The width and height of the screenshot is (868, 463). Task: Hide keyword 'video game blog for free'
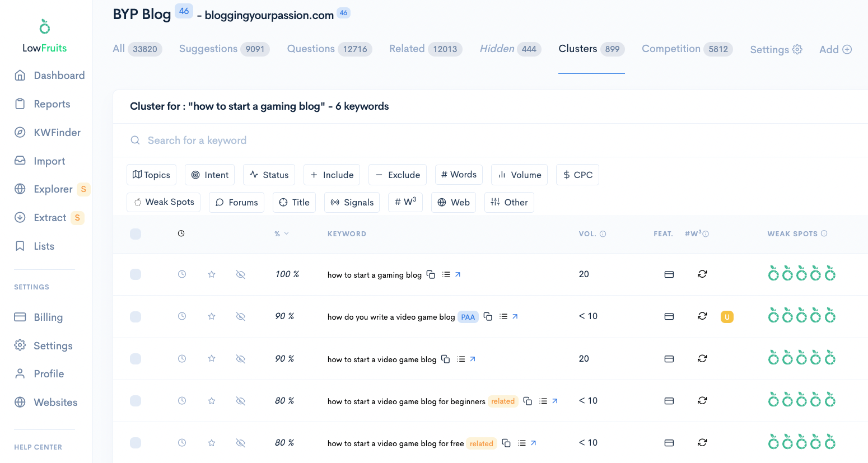pyautogui.click(x=241, y=443)
